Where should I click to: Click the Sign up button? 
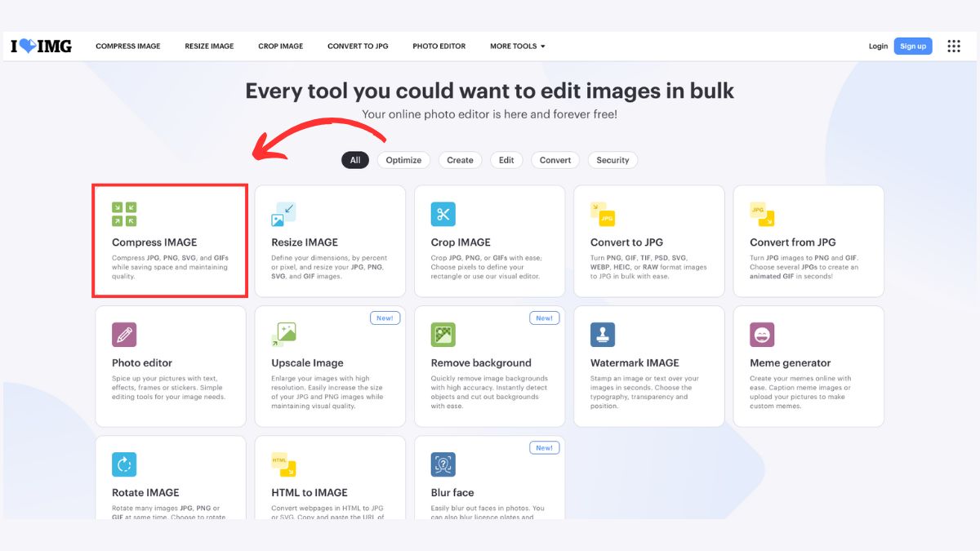coord(913,47)
